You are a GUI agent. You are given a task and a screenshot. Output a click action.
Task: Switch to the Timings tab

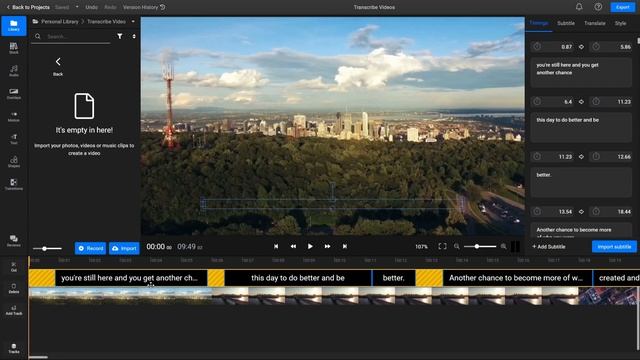[539, 23]
